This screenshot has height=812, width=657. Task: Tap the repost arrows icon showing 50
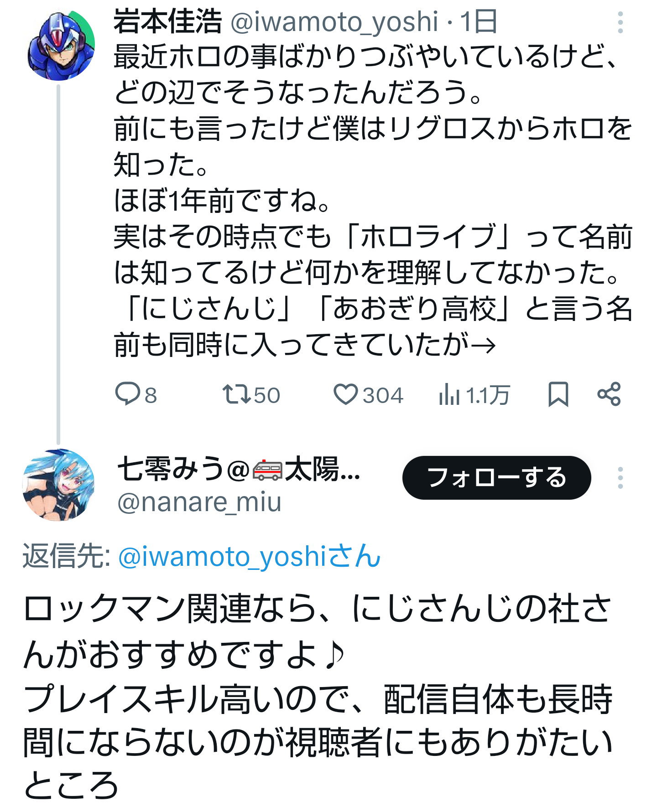(x=236, y=394)
